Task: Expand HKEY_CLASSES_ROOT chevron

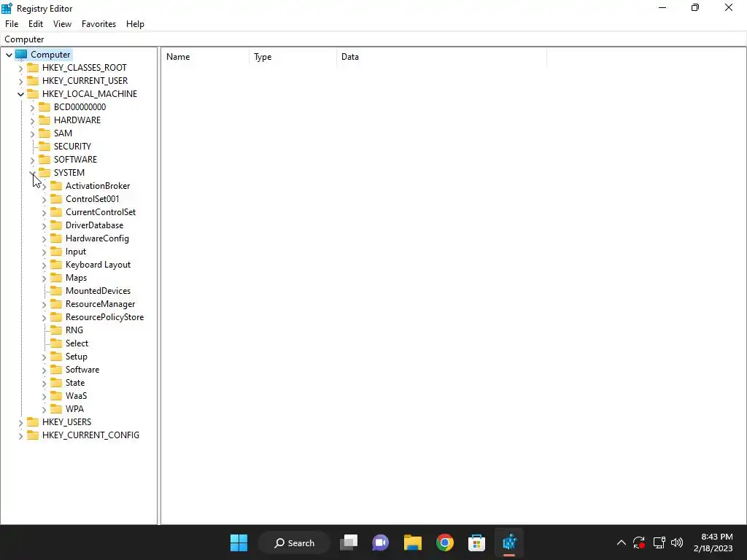Action: pos(20,68)
